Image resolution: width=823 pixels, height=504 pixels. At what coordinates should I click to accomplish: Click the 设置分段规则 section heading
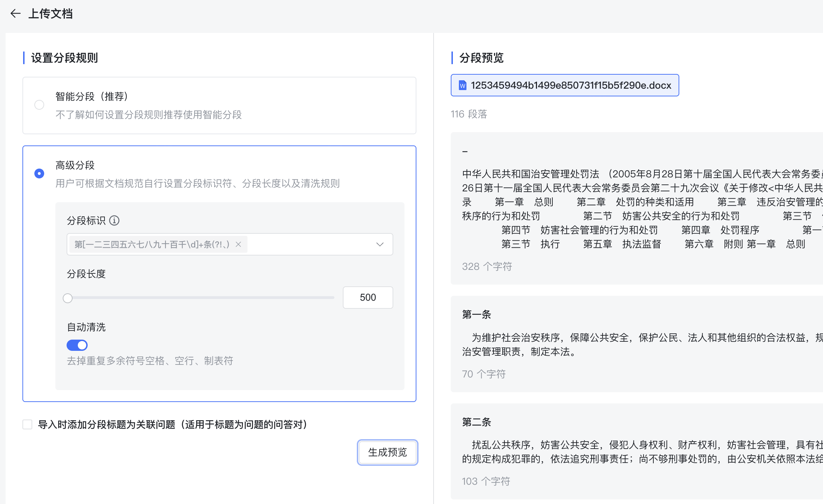[x=64, y=58]
